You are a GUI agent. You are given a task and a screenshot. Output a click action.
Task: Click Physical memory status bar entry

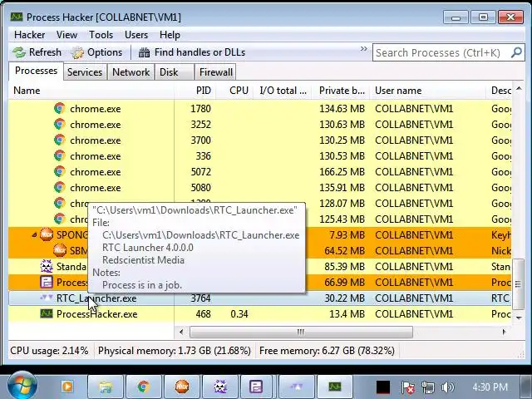(175, 351)
